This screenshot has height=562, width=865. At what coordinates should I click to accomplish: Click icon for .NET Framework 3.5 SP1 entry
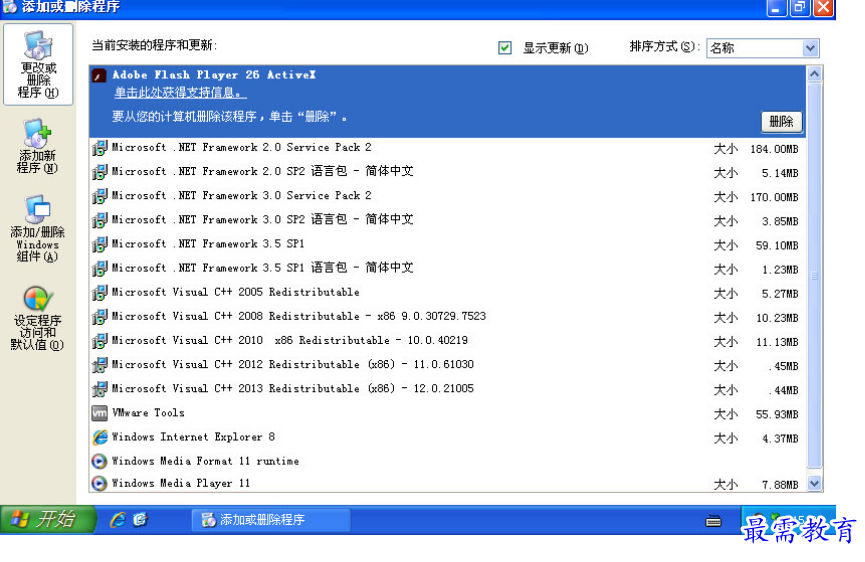99,244
